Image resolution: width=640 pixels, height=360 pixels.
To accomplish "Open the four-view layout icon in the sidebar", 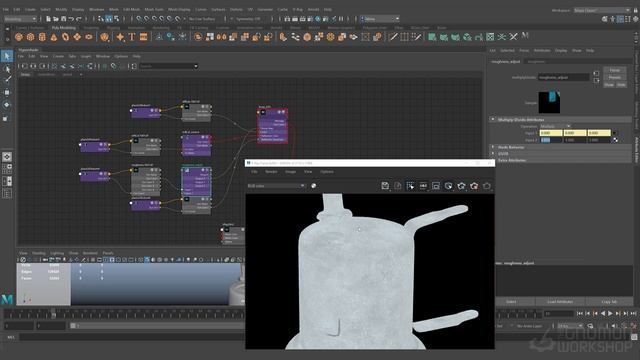I will (7, 169).
